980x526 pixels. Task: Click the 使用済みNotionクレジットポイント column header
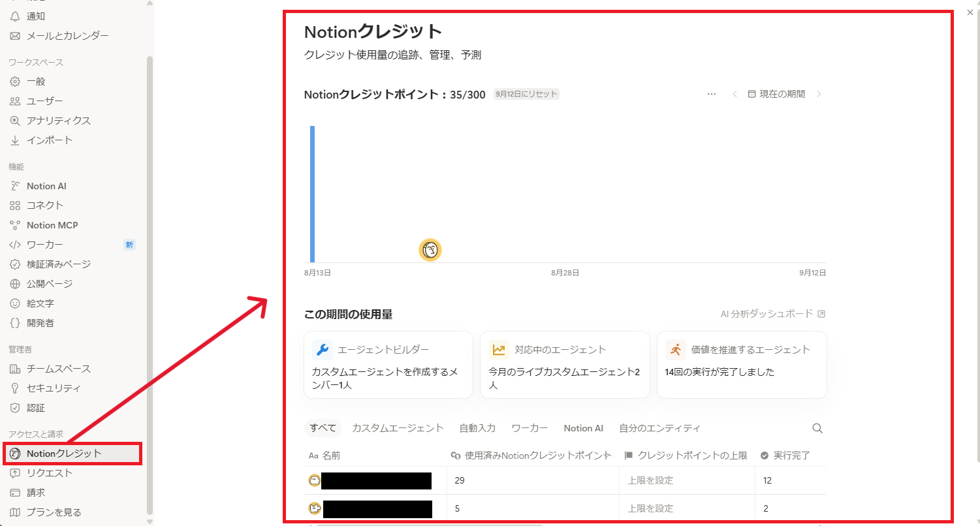533,456
